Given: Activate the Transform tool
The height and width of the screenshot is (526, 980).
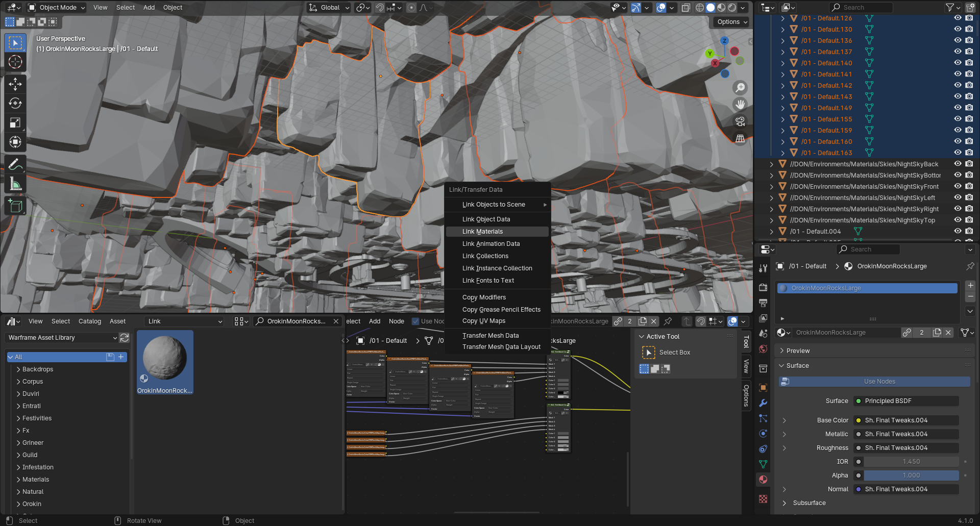Looking at the screenshot, I should point(15,142).
